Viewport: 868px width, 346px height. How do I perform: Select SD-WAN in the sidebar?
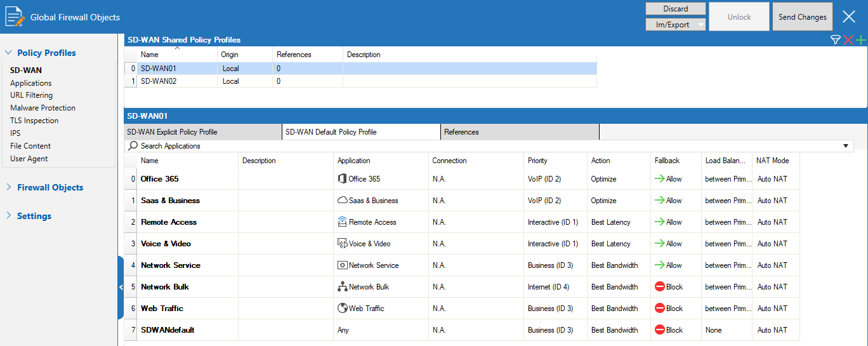[26, 70]
